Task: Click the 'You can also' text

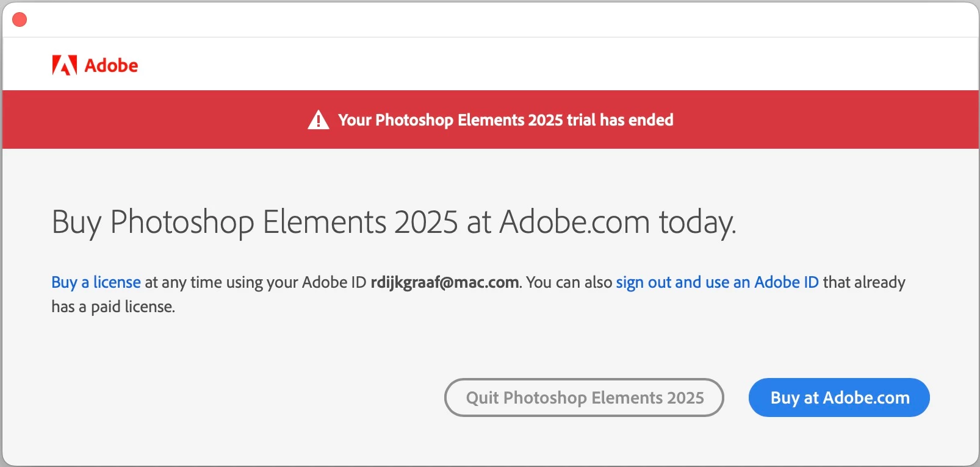Action: pyautogui.click(x=569, y=282)
